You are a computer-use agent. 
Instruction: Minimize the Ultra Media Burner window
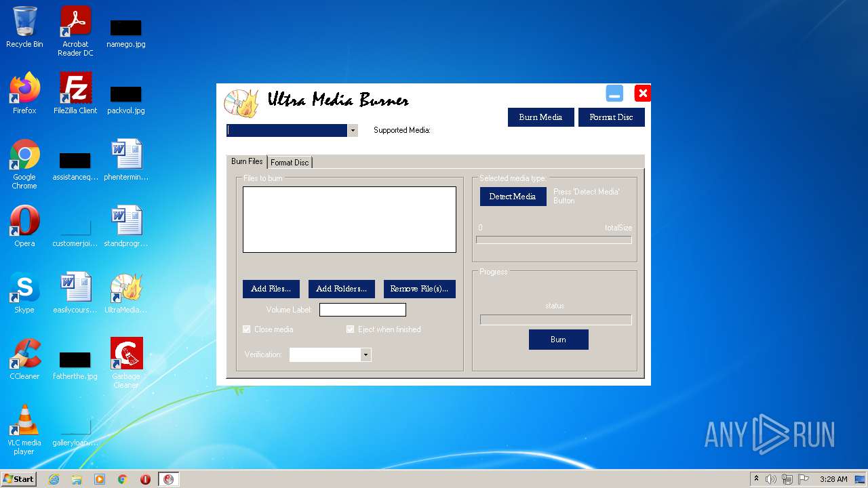614,94
